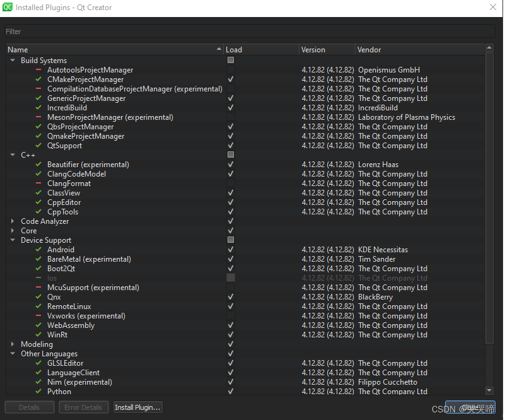Image resolution: width=505 pixels, height=420 pixels.
Task: Click the green check icon beside ClassView
Action: 38,192
